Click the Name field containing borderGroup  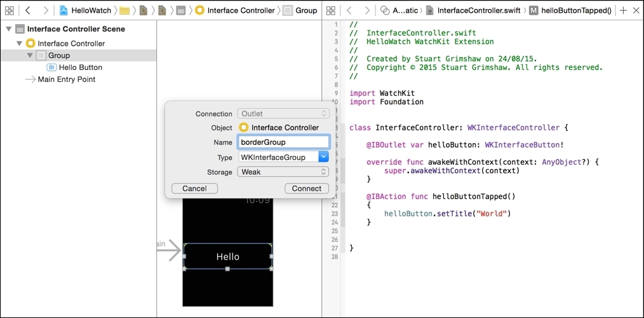click(x=283, y=142)
